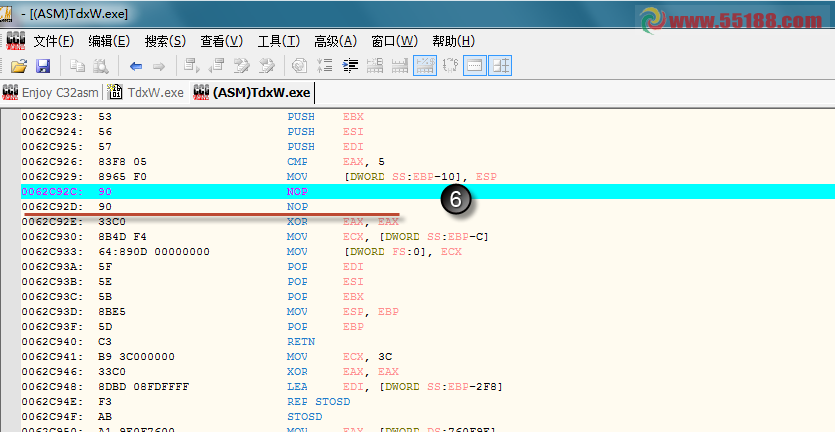Toggle the highlighted percent-dollar view icon
835x432 pixels.
click(x=425, y=66)
